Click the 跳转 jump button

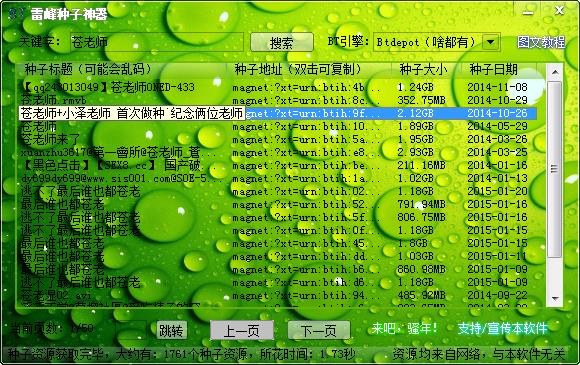tap(172, 330)
